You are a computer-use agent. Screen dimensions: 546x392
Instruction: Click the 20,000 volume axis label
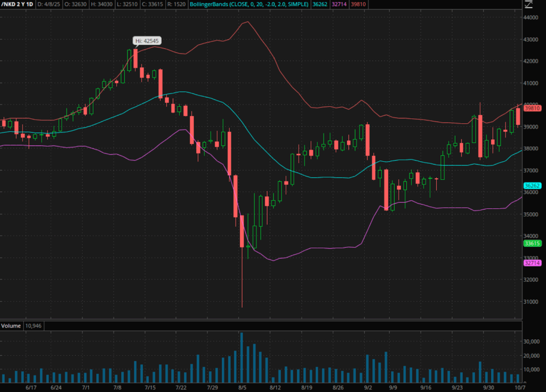click(532, 356)
